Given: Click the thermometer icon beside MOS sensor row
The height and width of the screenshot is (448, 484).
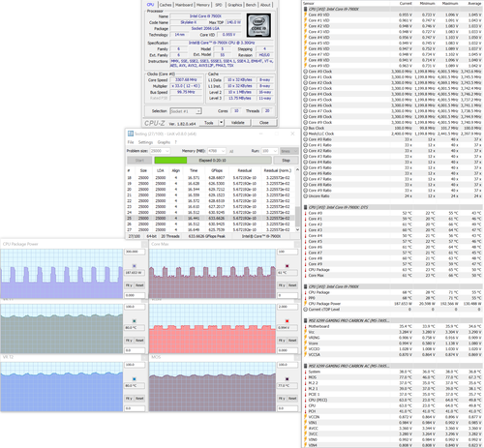Looking at the screenshot, I should (305, 377).
